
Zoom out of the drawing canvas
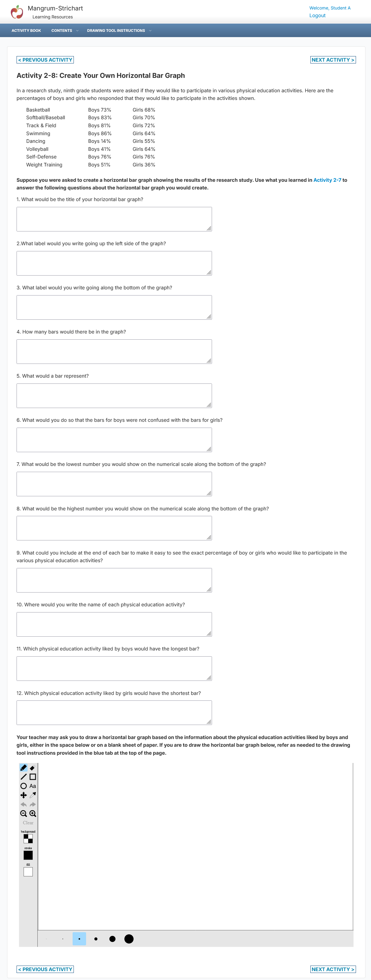24,813
